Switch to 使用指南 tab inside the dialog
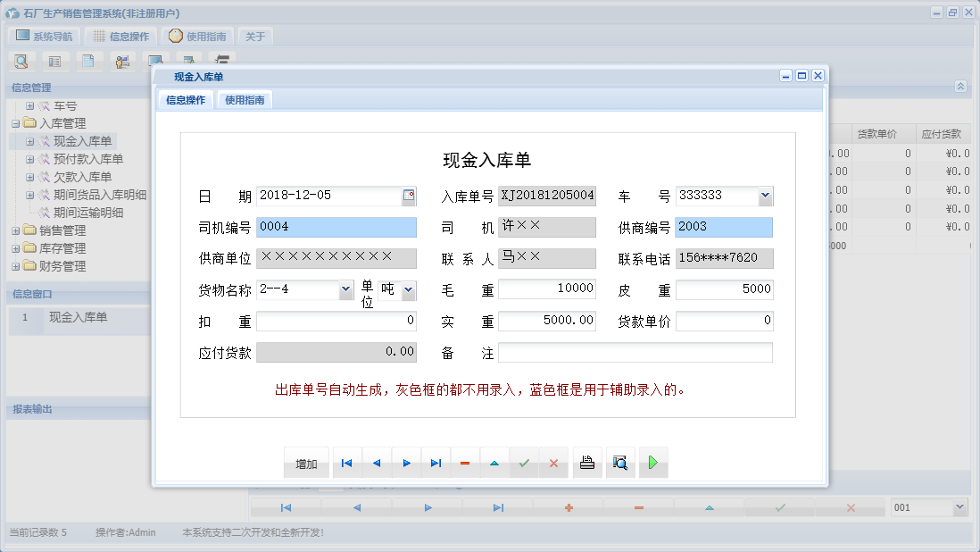This screenshot has width=980, height=552. click(x=245, y=100)
